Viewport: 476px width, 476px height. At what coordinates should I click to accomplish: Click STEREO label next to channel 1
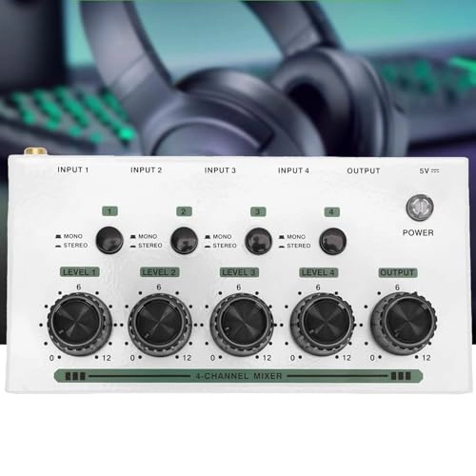click(75, 246)
